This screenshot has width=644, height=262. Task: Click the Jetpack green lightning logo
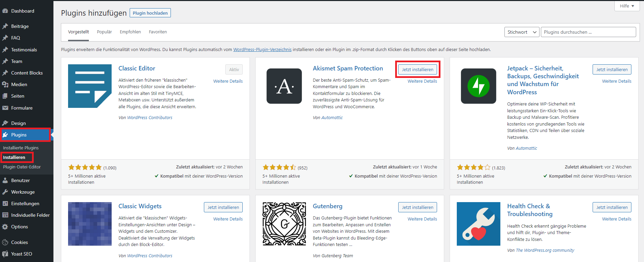click(479, 86)
